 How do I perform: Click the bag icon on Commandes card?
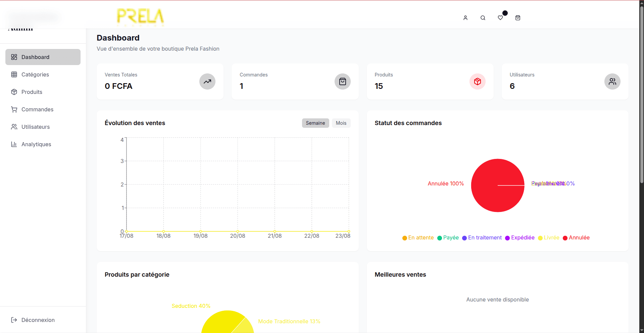[x=342, y=81]
